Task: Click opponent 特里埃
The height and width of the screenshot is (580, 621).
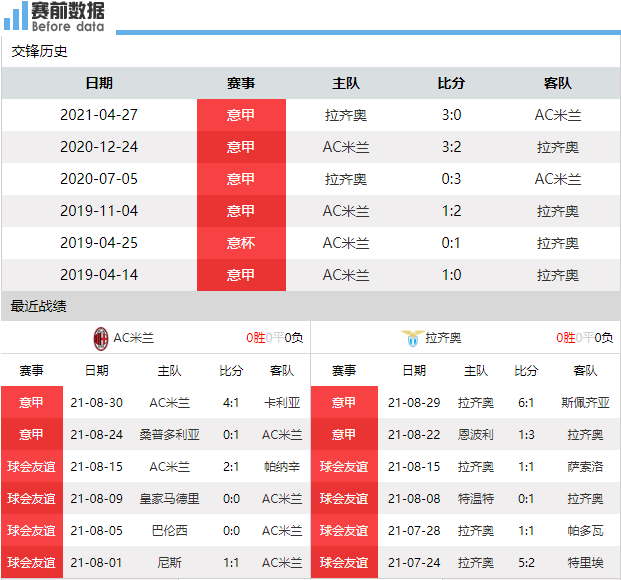Action: point(585,563)
